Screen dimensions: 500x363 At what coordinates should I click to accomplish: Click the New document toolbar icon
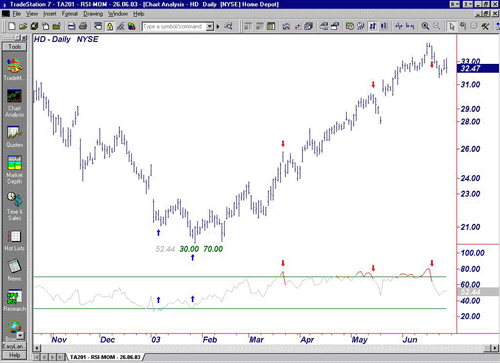pyautogui.click(x=12, y=26)
